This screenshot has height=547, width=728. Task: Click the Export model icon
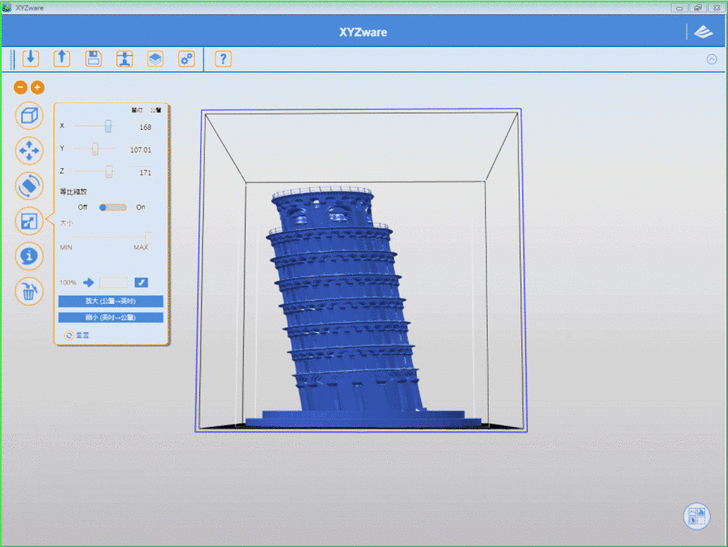62,59
